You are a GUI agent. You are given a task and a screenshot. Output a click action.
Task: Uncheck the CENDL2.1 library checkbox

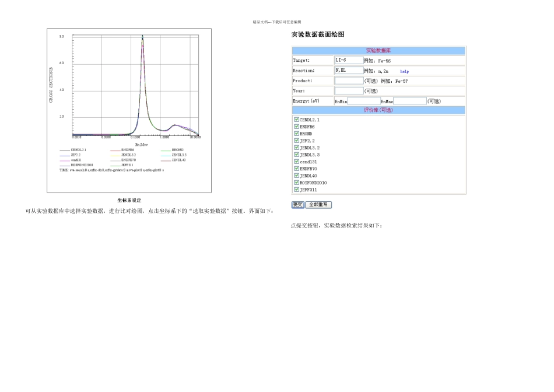click(x=296, y=120)
